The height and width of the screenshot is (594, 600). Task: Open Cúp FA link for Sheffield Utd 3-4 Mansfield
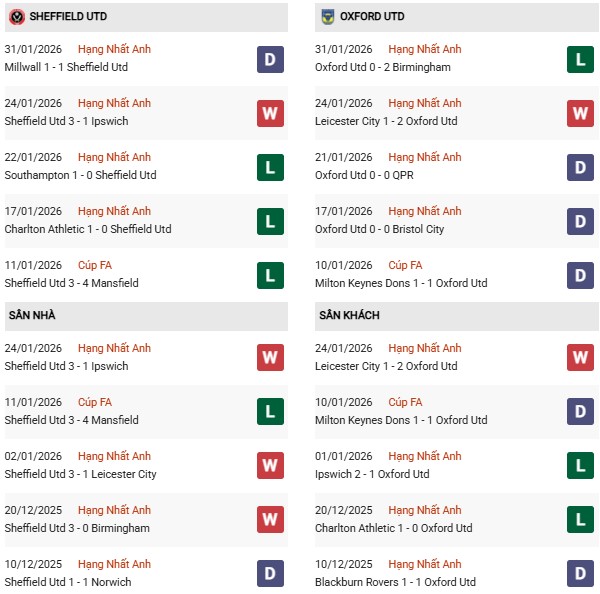pos(95,265)
